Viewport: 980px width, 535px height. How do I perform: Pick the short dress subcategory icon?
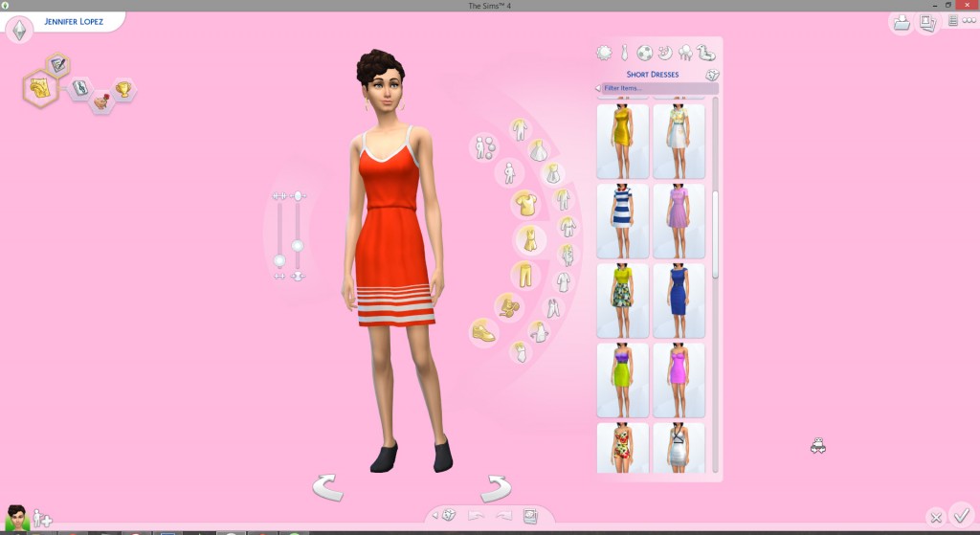pos(552,173)
